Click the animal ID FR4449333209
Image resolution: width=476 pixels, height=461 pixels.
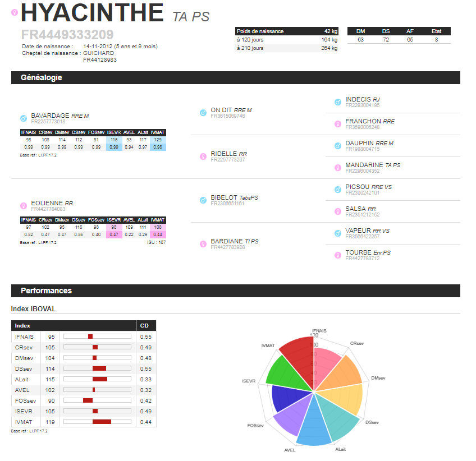[x=67, y=35]
